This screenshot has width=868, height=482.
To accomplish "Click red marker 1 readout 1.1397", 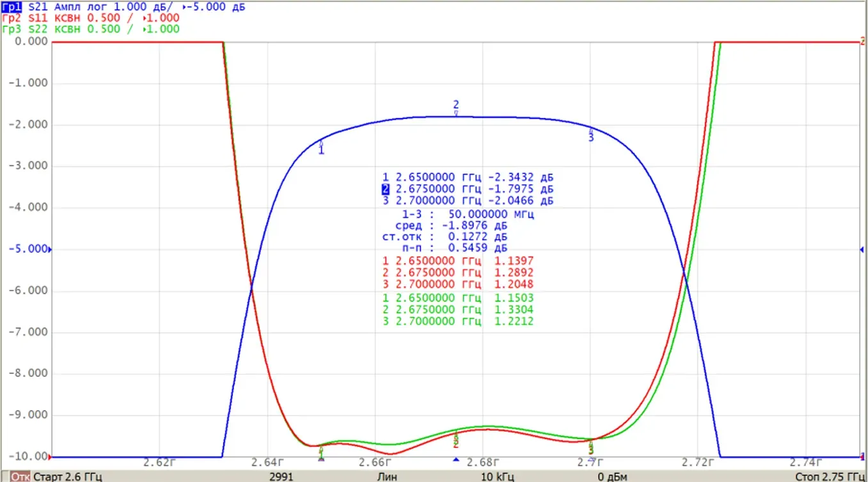I will 514,261.
